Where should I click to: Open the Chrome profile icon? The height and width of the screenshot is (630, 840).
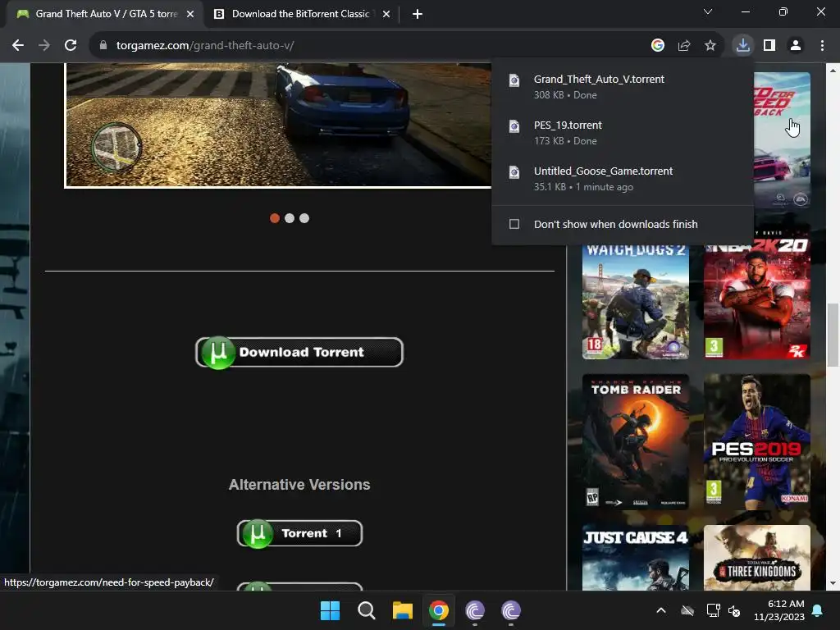click(796, 46)
